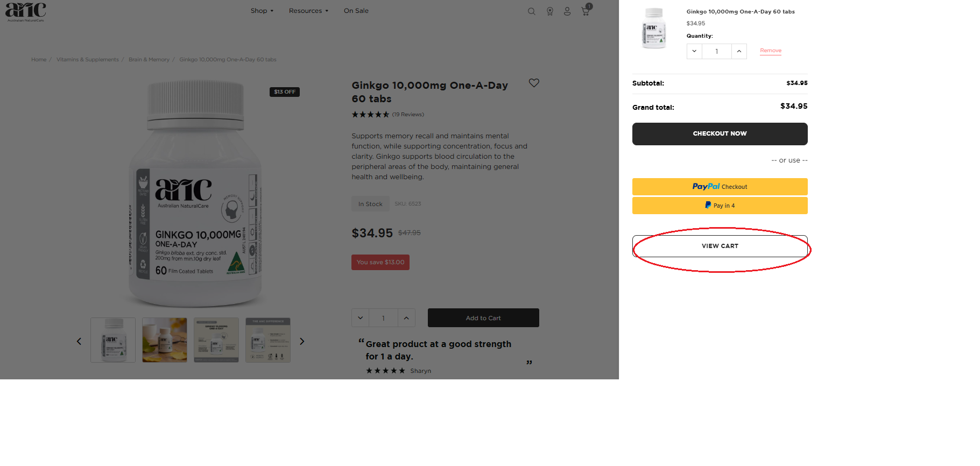Viewport: 980px width, 466px height.
Task: Open Vitamins & Supplements breadcrumb
Action: point(88,60)
